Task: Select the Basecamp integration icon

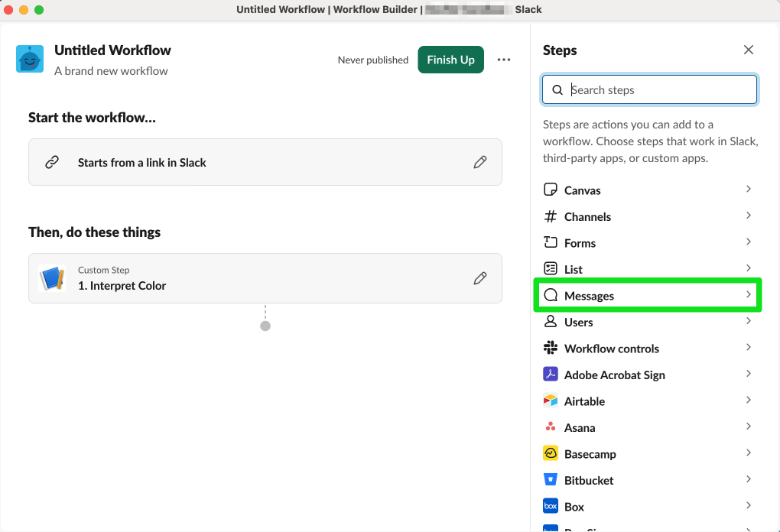Action: tap(551, 453)
